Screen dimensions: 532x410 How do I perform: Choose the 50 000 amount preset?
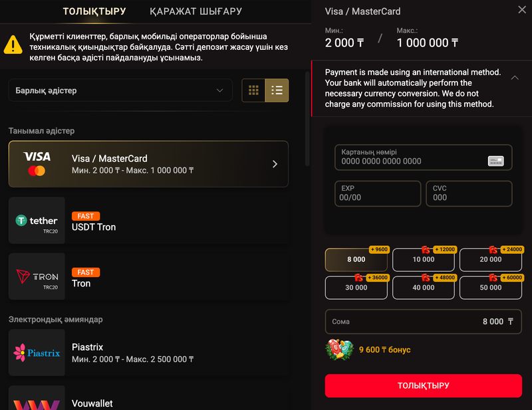(491, 288)
